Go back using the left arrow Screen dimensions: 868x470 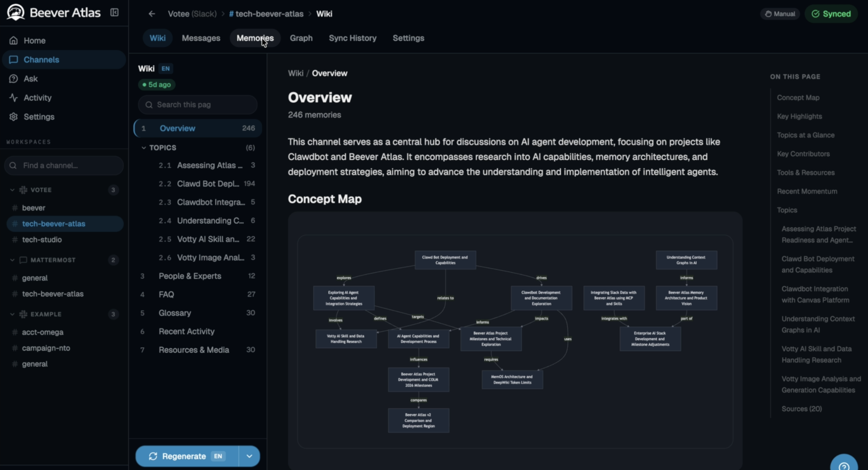click(152, 14)
